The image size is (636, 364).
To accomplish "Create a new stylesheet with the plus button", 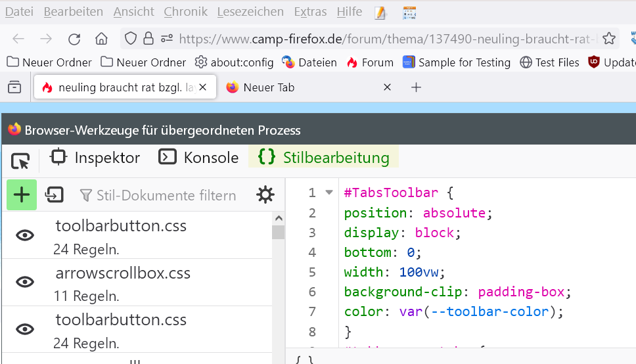I will click(22, 194).
